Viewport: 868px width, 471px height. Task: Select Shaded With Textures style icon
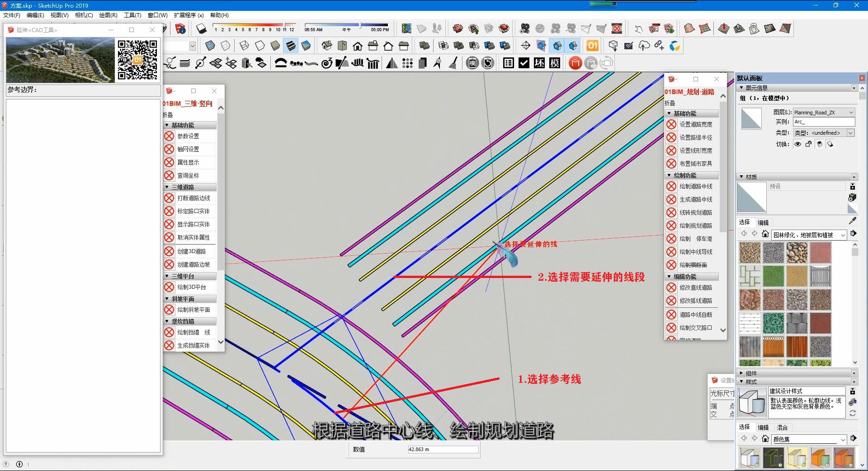pos(291,46)
